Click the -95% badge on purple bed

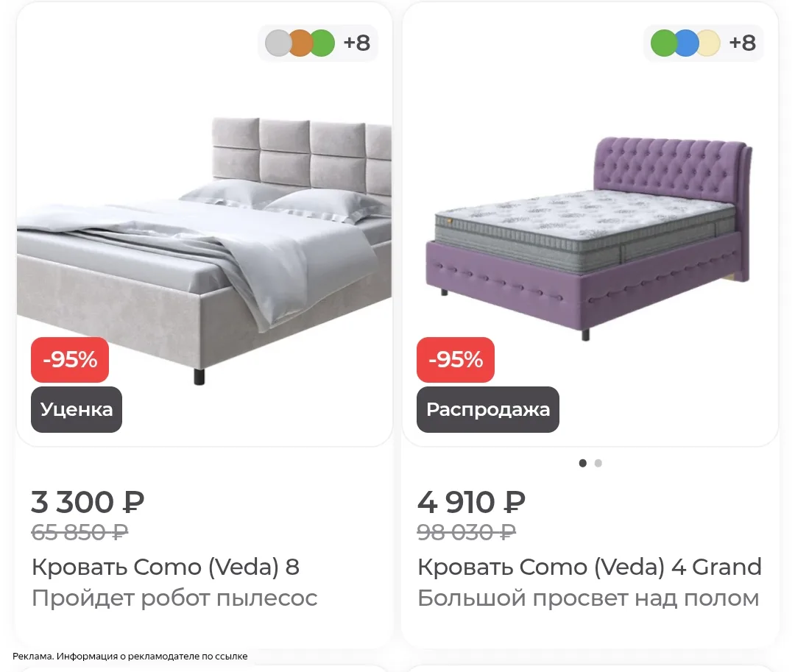[x=456, y=360]
